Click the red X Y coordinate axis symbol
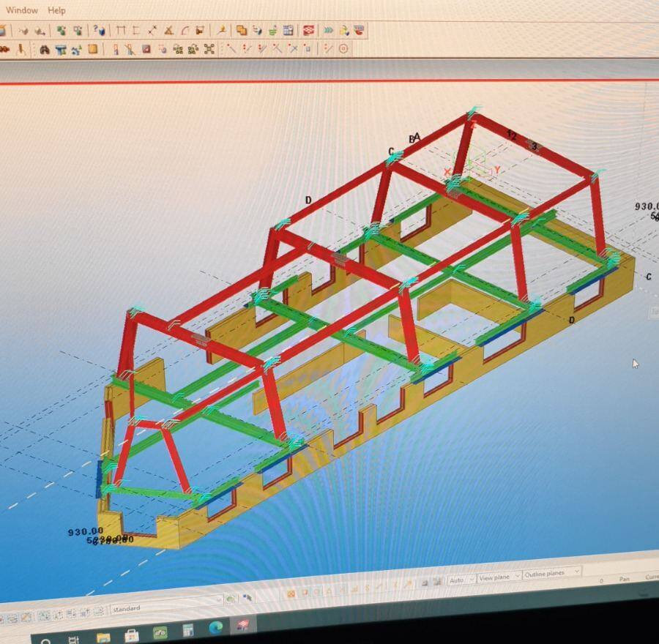This screenshot has height=644, width=659. (x=472, y=170)
